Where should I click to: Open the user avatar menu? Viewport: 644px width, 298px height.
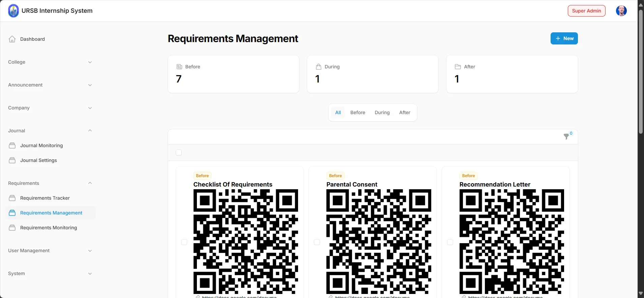point(621,11)
